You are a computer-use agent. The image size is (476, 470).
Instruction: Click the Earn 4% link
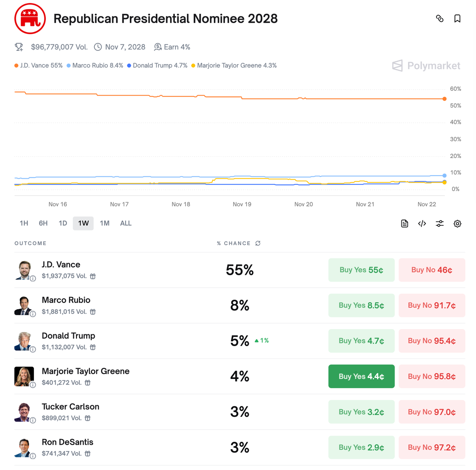pos(172,47)
